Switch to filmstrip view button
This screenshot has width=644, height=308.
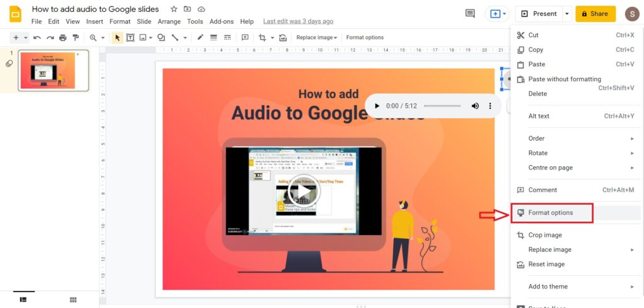click(23, 300)
